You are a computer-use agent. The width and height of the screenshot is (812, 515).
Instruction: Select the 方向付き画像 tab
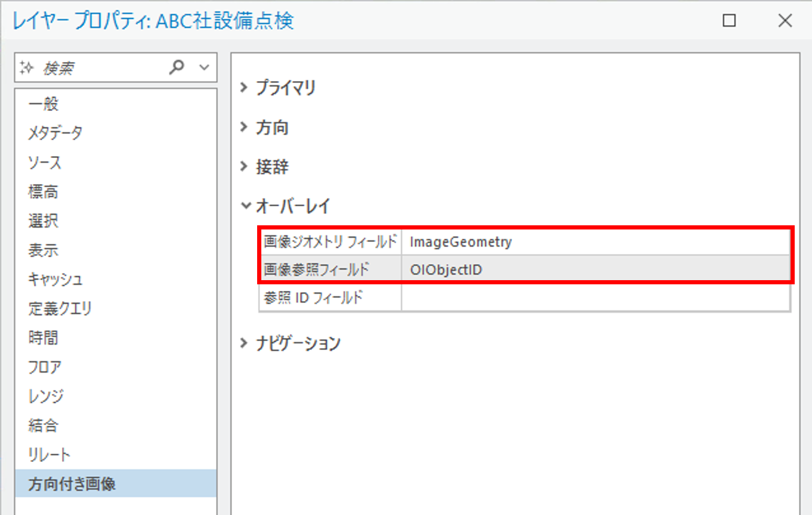click(x=72, y=484)
